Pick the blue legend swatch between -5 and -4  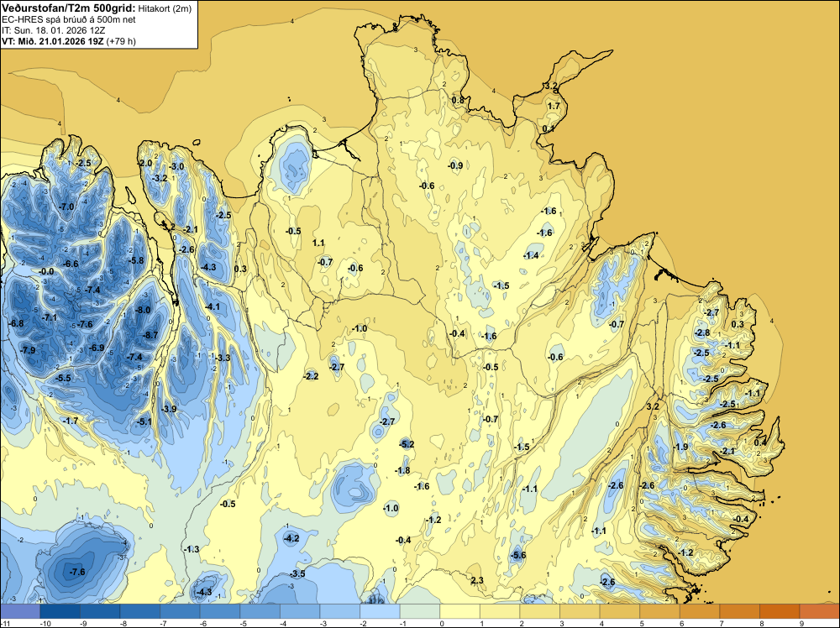260,611
